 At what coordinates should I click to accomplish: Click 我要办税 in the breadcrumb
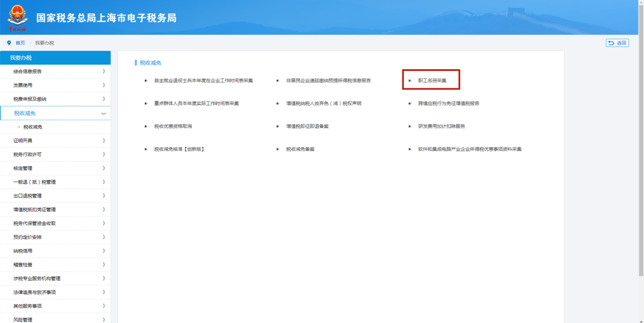click(x=44, y=43)
